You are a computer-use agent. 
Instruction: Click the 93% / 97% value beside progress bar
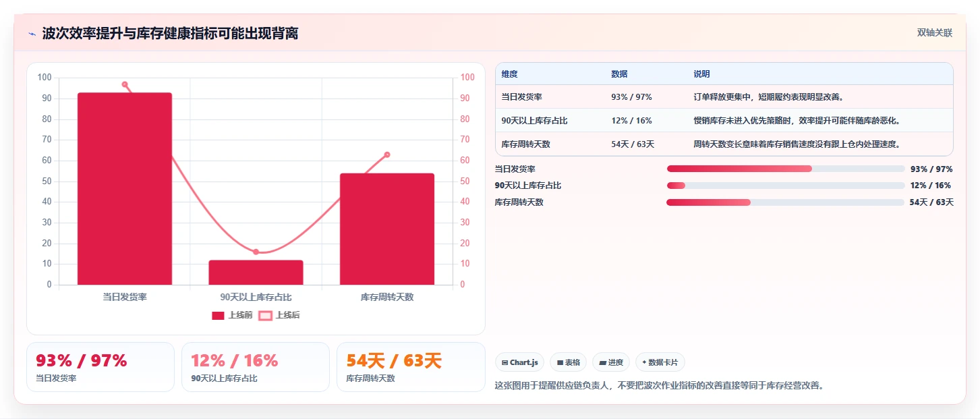pos(931,169)
